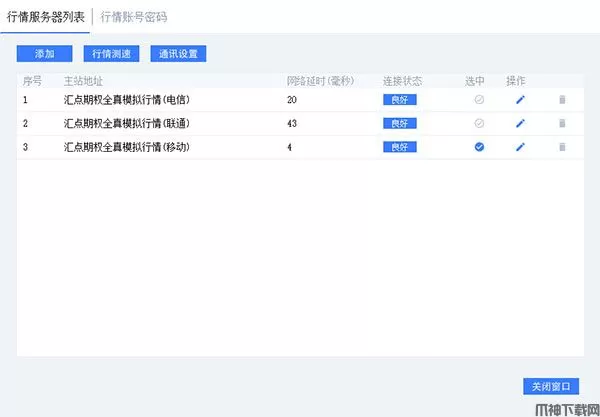600x417 pixels.
Task: Select 汇点期权全真模拟行情(电信) entry
Action: pos(127,100)
